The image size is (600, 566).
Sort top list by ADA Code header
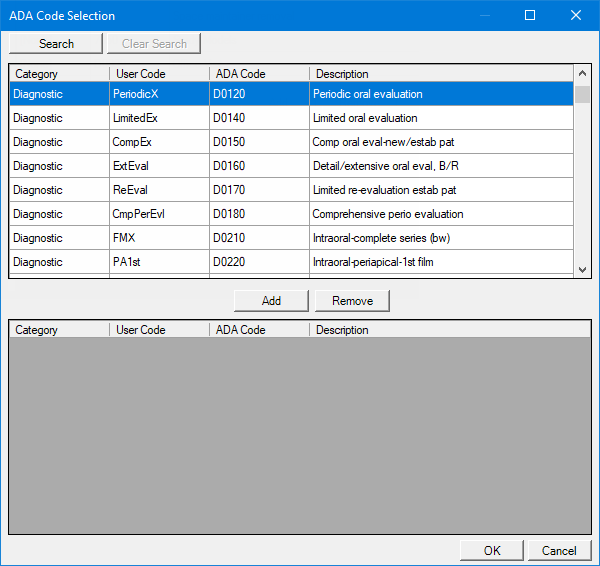(x=259, y=74)
